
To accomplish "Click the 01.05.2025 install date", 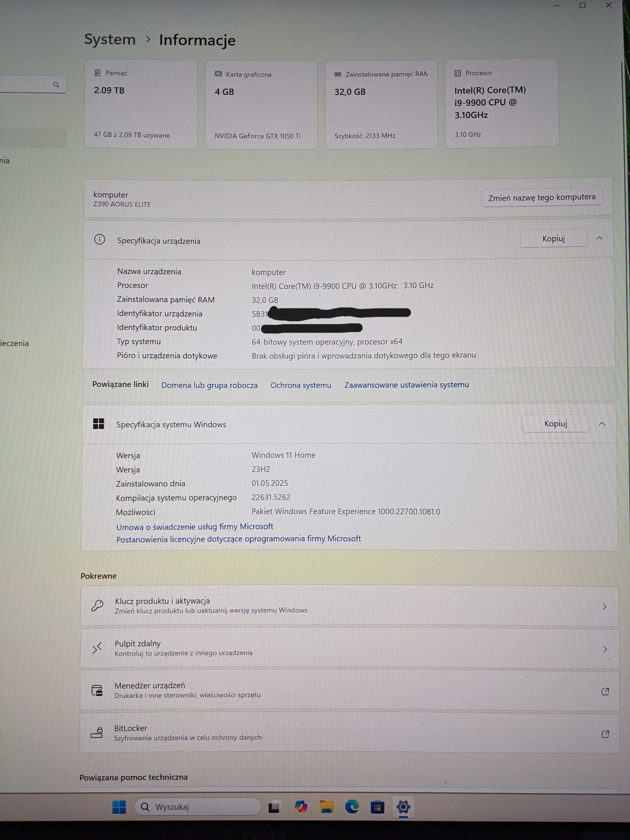I will 270,483.
